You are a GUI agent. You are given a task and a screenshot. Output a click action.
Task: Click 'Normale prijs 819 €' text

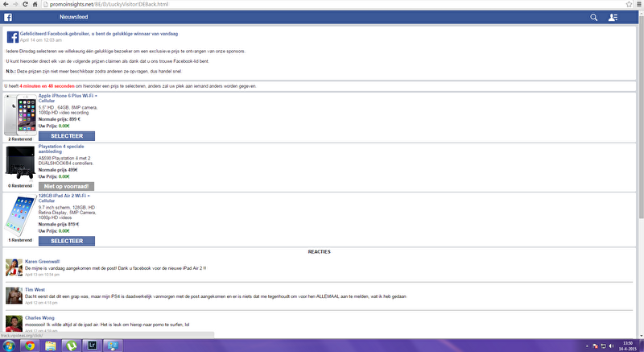click(x=59, y=224)
